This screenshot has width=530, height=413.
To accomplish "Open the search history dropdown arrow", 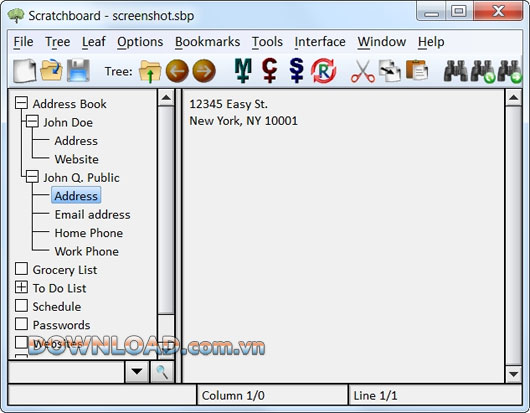I will 137,372.
